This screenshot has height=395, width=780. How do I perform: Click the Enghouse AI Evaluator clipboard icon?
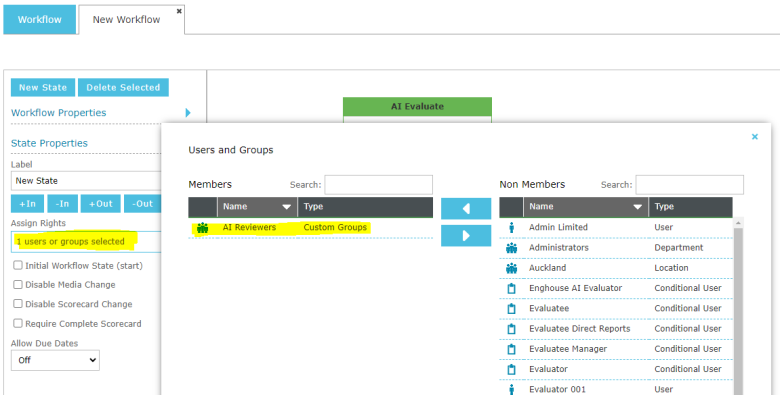[511, 288]
